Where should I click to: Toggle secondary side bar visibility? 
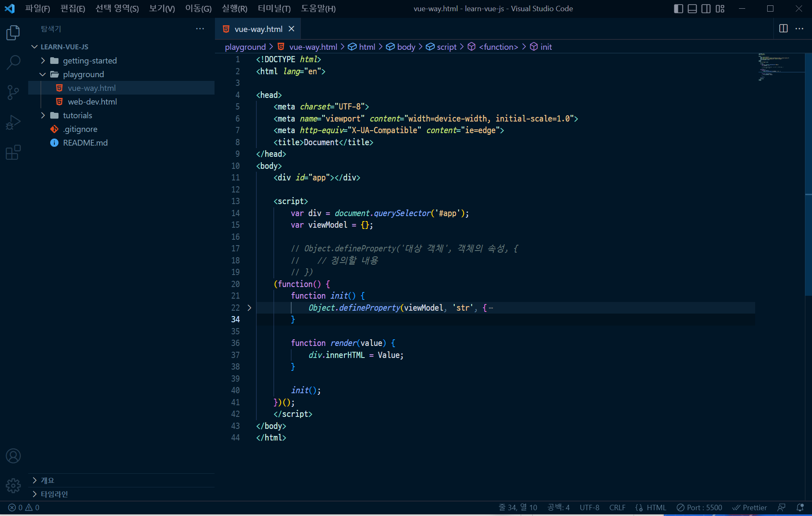[706, 9]
